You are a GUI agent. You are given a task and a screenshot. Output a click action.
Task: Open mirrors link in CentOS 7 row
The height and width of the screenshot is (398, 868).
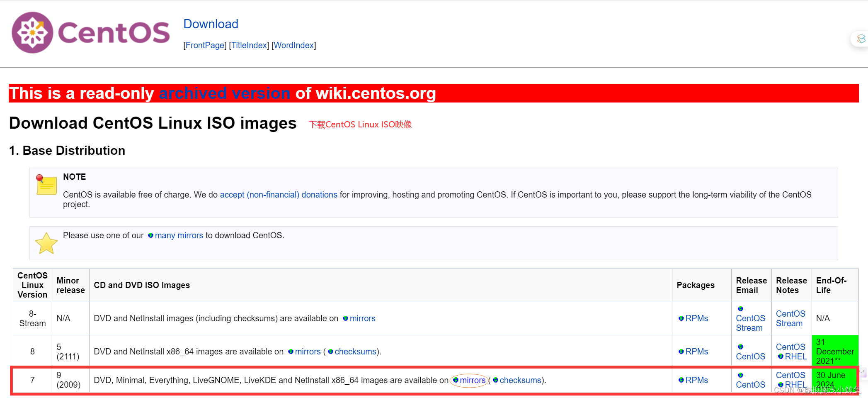[473, 380]
